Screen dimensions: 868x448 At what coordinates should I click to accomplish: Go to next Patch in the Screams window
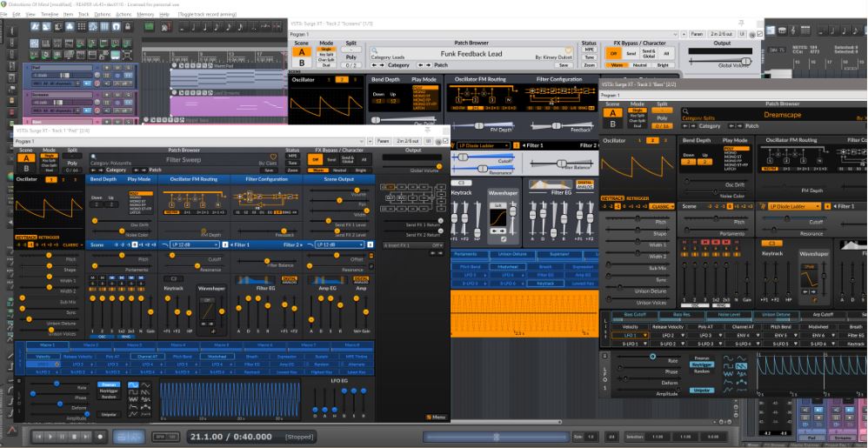coord(428,64)
